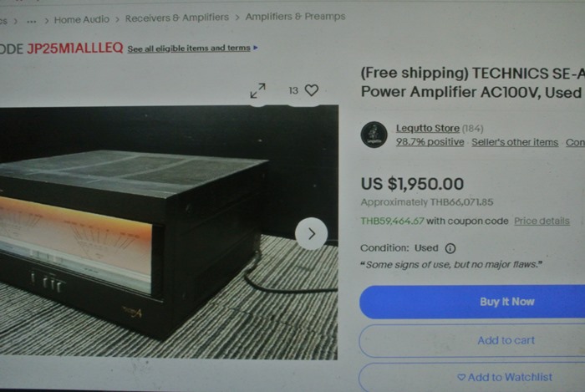Viewport: 585px width, 392px height.
Task: View Seller's other items
Action: (515, 142)
